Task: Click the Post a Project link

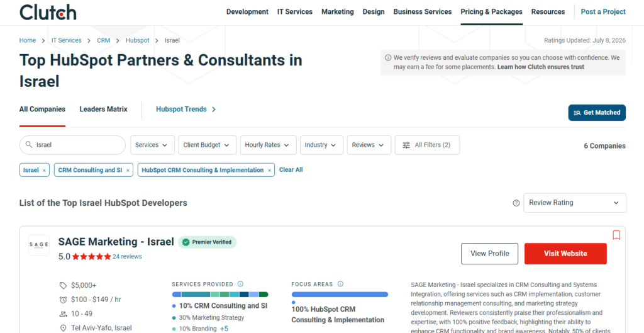Action: pos(603,12)
